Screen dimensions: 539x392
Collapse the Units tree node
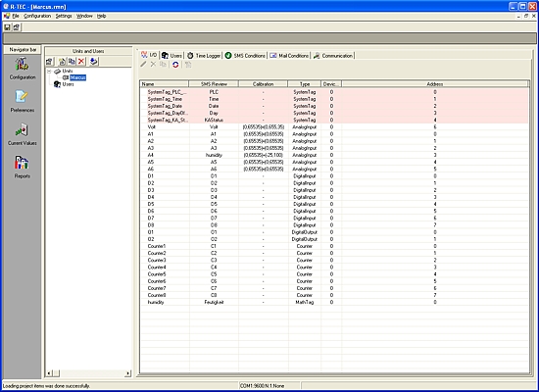(x=49, y=72)
